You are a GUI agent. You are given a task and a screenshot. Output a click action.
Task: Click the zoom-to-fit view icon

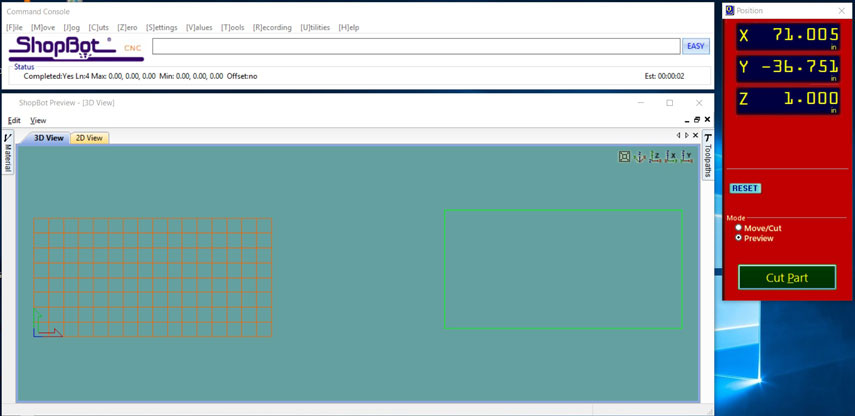coord(624,156)
